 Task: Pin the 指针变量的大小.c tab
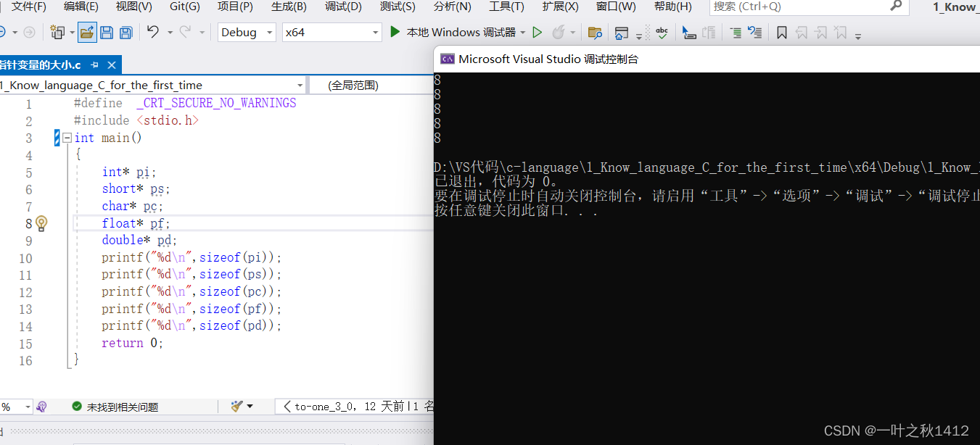pyautogui.click(x=95, y=65)
